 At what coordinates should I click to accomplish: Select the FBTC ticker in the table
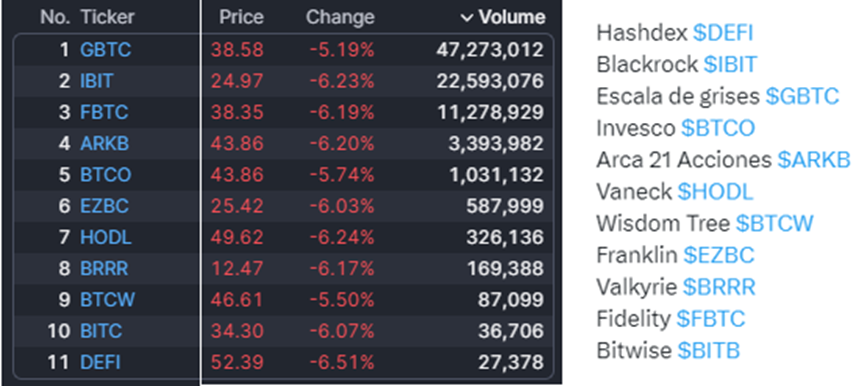pyautogui.click(x=104, y=113)
